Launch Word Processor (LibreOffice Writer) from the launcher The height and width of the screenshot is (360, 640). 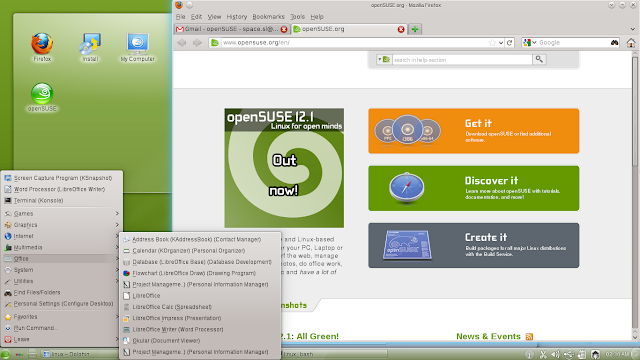pos(62,189)
